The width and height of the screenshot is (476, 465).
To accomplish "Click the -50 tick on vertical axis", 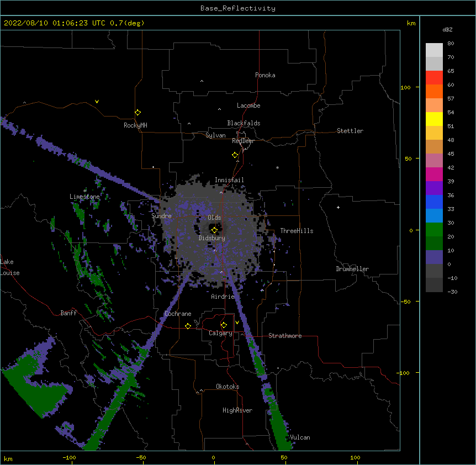I will (405, 302).
